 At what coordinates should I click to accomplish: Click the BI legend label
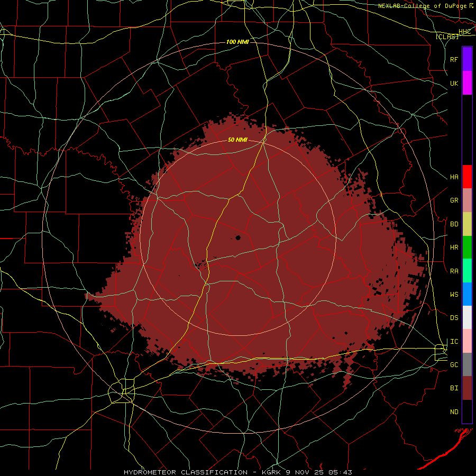click(454, 388)
